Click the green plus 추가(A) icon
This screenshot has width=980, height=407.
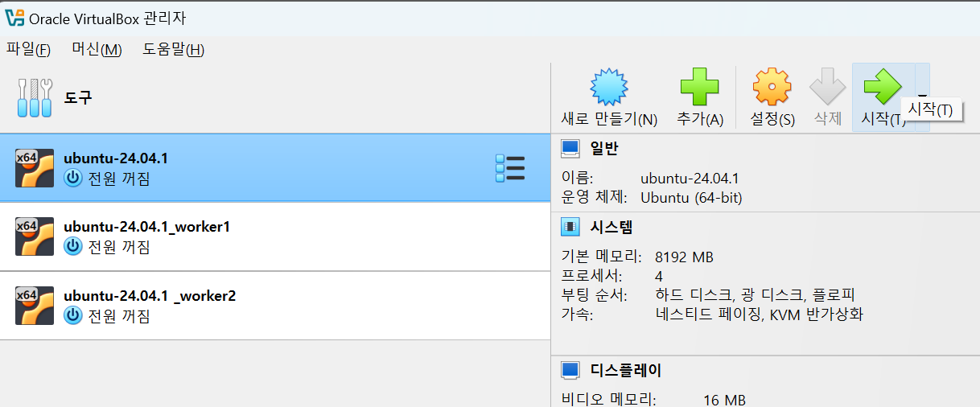point(699,87)
